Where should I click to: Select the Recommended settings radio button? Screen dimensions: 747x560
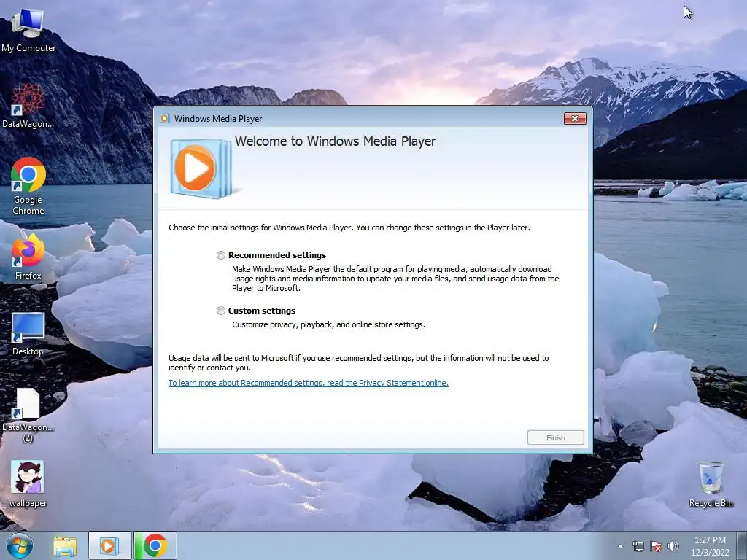click(x=220, y=255)
